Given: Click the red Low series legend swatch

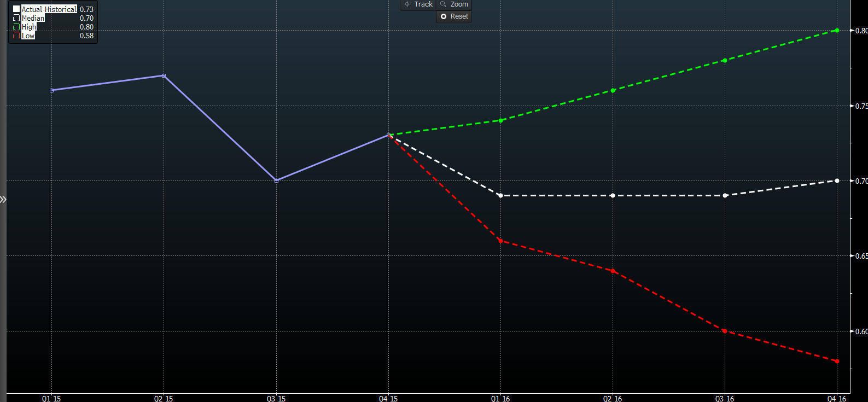Looking at the screenshot, I should click(x=16, y=36).
